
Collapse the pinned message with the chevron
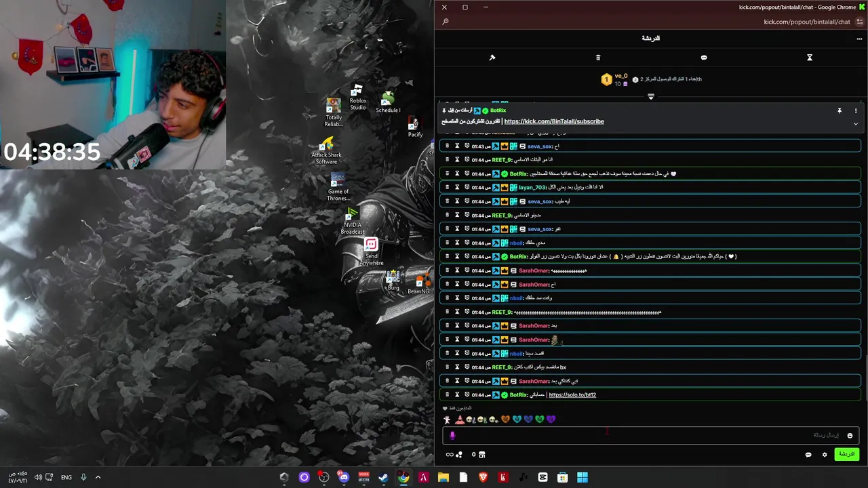(x=856, y=124)
